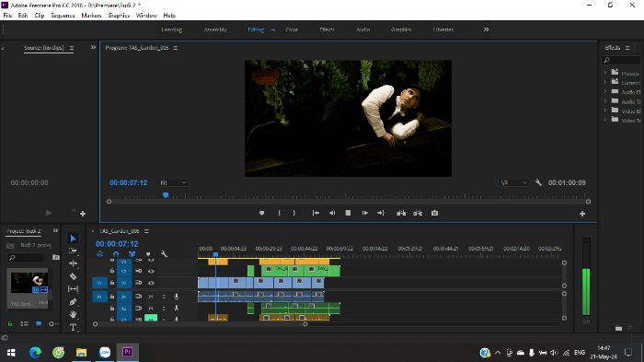
Task: Toggle V1 track lock
Action: pos(111,283)
